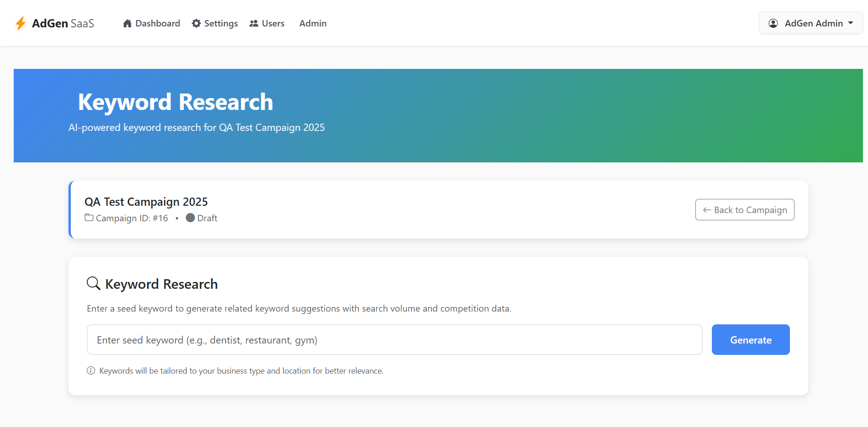Click the 'Draft' status label
Screen dimensions: 868x427
click(x=207, y=218)
